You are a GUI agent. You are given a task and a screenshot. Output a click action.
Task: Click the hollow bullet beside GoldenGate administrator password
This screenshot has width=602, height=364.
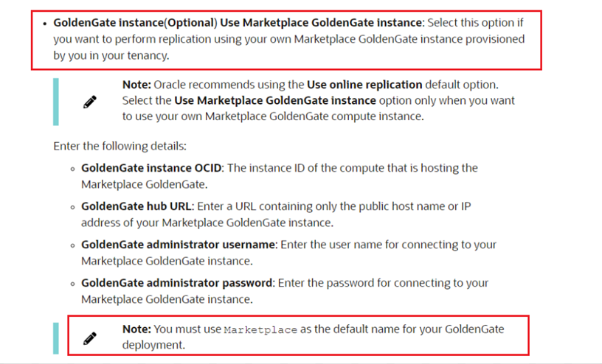[73, 284]
